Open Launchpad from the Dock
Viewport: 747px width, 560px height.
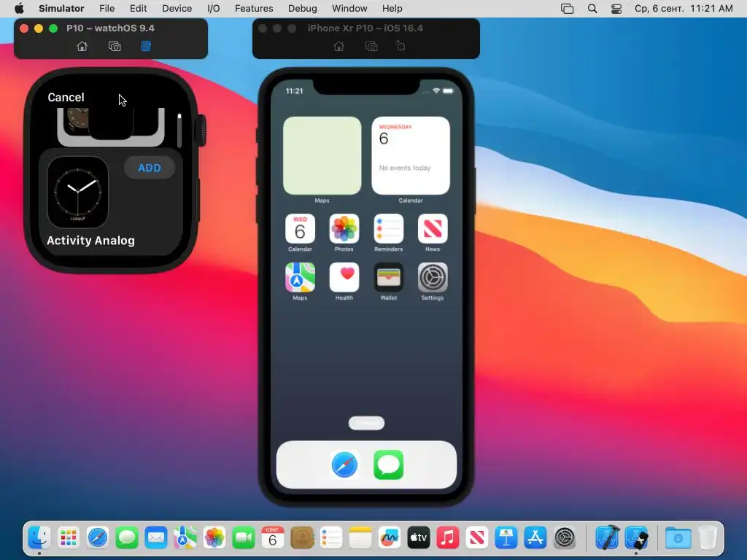pos(68,538)
